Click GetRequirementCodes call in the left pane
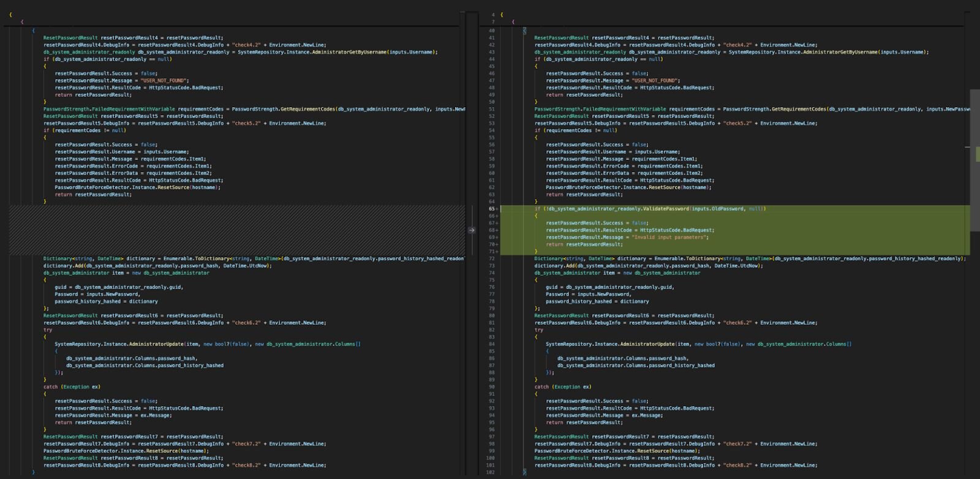 [307, 109]
